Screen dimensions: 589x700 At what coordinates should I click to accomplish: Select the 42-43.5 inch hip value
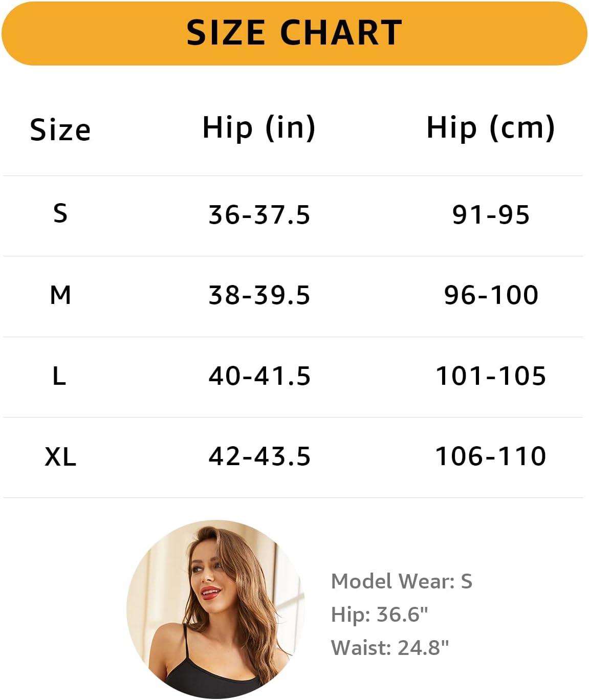259,456
